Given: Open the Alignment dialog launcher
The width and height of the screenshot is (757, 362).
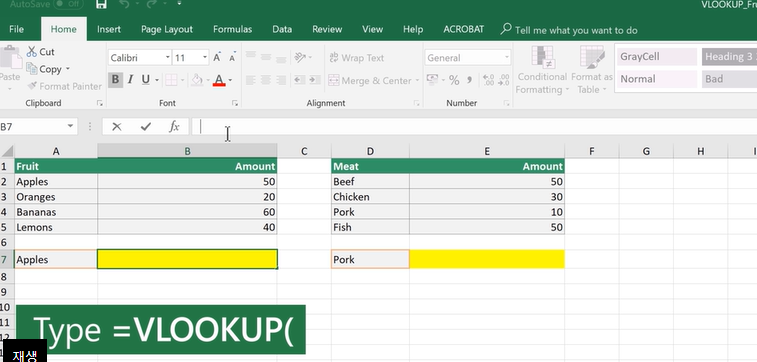Looking at the screenshot, I should coord(416,103).
